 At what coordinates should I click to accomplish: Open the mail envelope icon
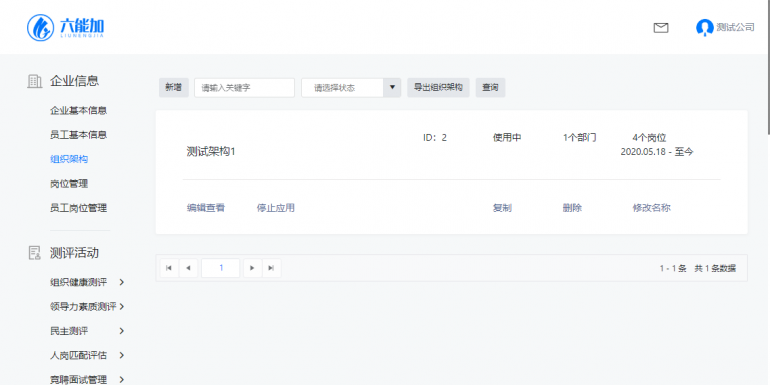coord(661,28)
